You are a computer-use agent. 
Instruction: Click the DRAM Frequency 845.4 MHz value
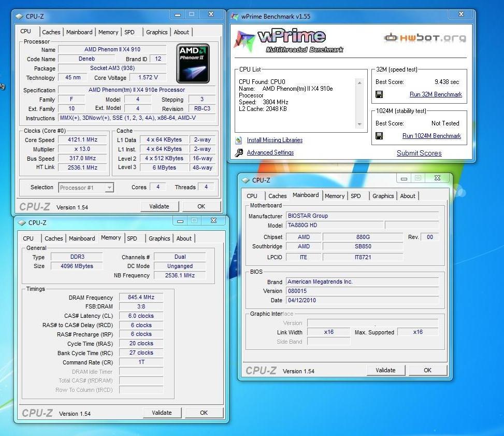point(141,297)
